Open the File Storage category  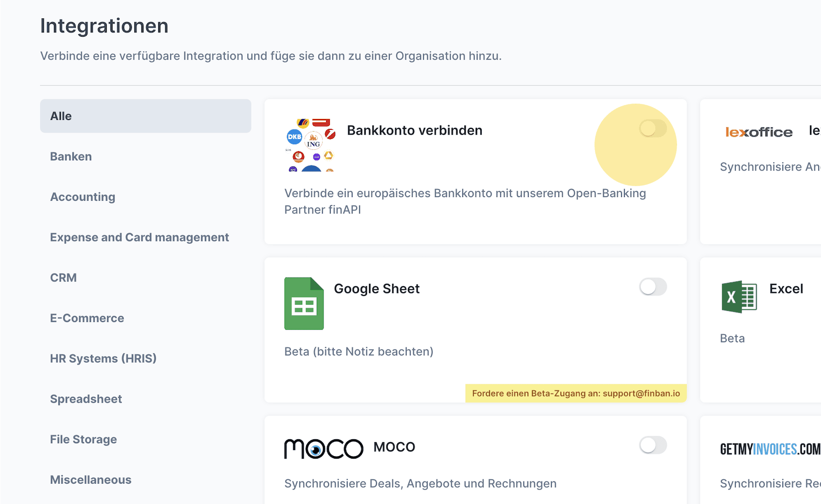pos(84,439)
